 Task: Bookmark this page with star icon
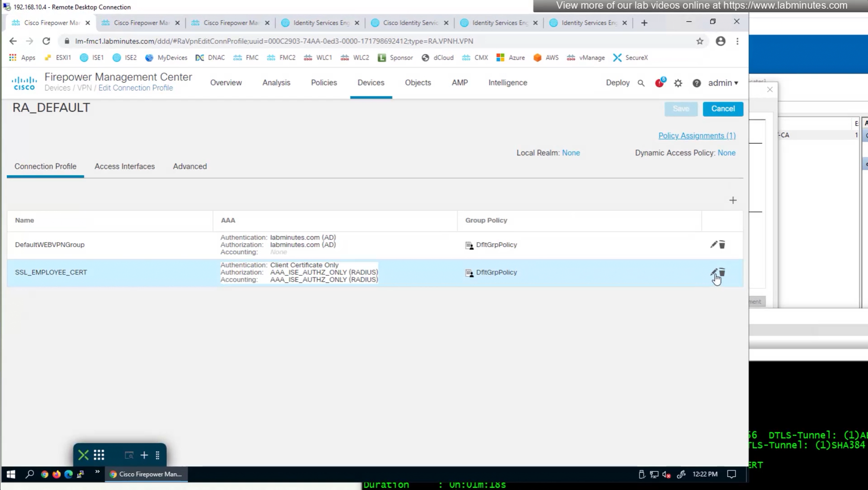699,41
